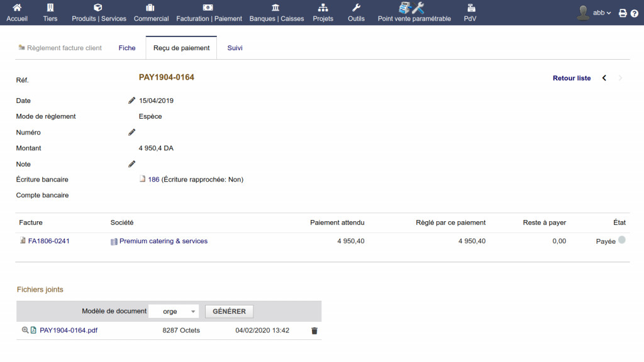Viewport: 644px width, 362px height.
Task: Open Premium catering & services link
Action: tap(164, 241)
